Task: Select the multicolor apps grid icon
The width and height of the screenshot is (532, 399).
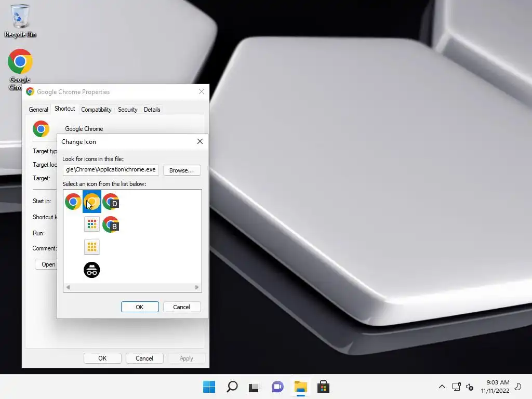Action: click(91, 224)
